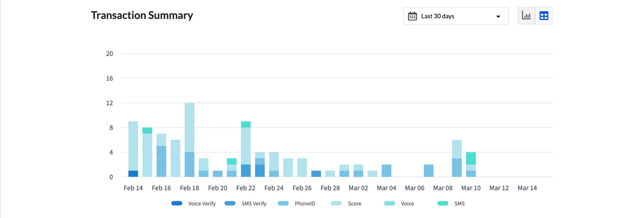Click the Feb 28 axis label
Image resolution: width=644 pixels, height=218 pixels.
330,188
